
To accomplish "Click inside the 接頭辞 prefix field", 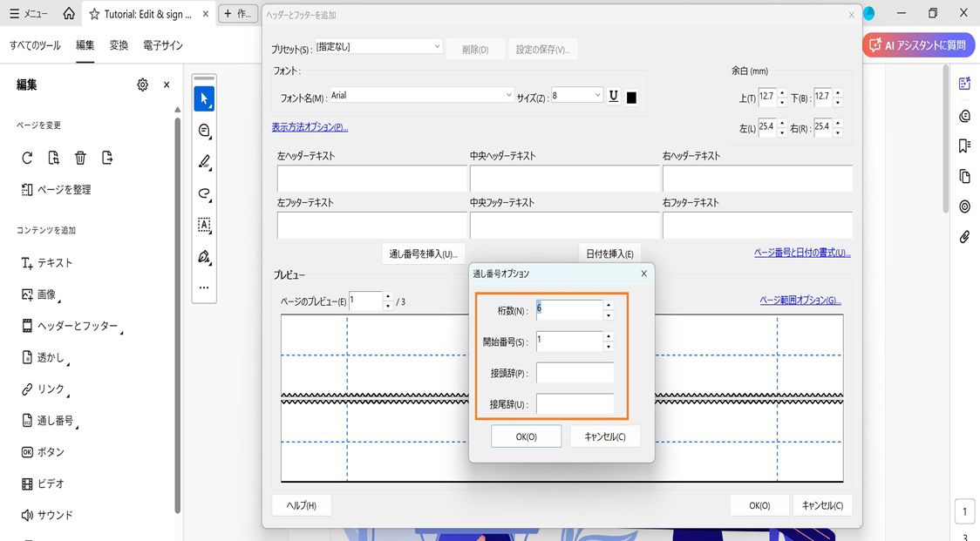I will 575,372.
